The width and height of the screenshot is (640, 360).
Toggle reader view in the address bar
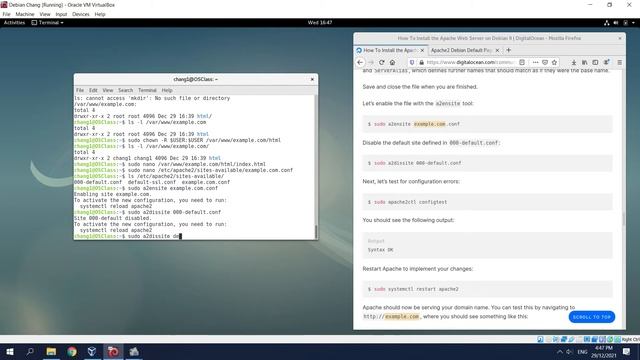pyautogui.click(x=522, y=62)
